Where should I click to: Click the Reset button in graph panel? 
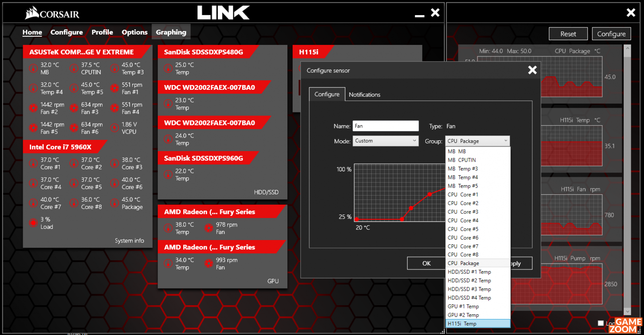[x=568, y=34]
